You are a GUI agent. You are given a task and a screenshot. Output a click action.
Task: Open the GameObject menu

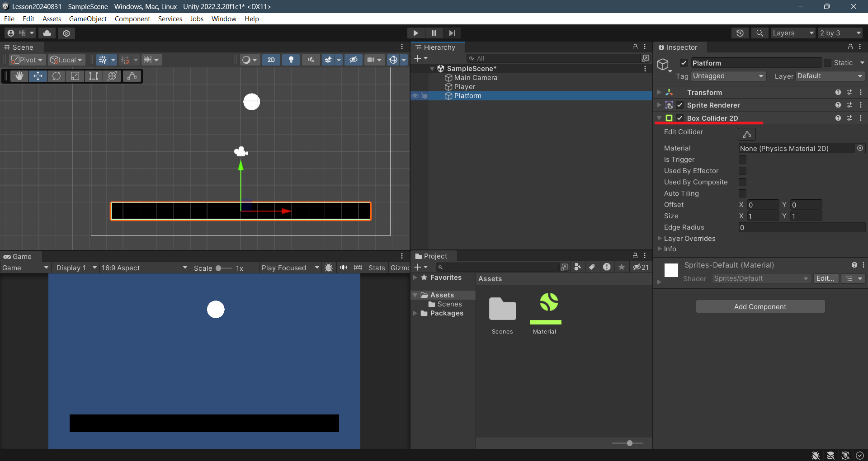(x=88, y=19)
